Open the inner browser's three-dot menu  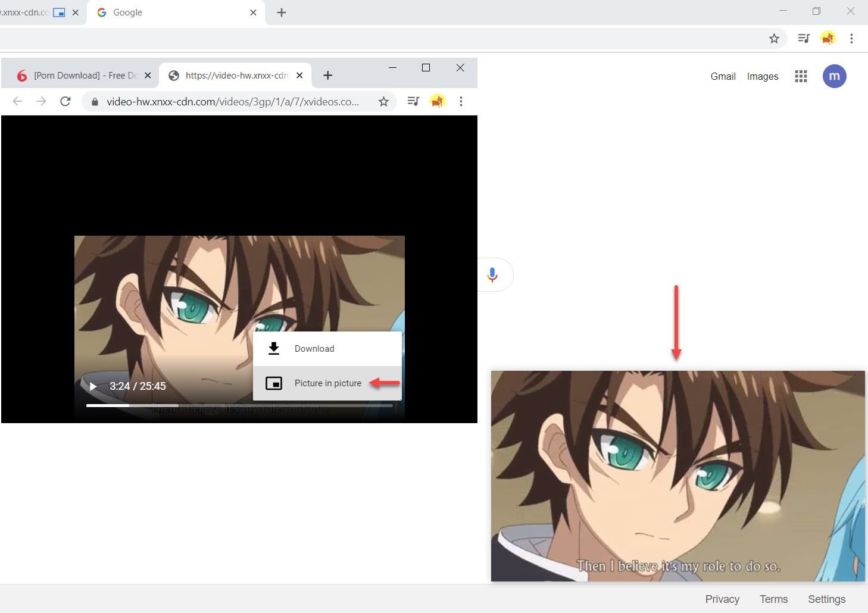[461, 101]
